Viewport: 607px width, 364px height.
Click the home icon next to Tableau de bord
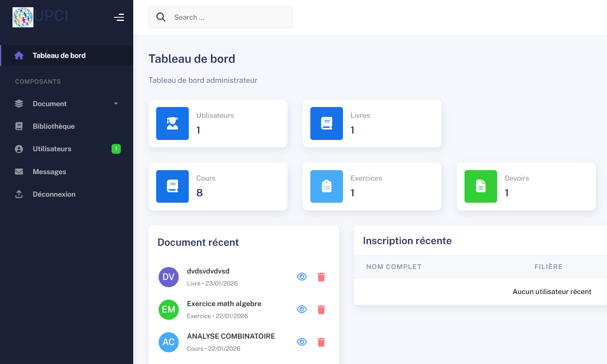point(19,55)
